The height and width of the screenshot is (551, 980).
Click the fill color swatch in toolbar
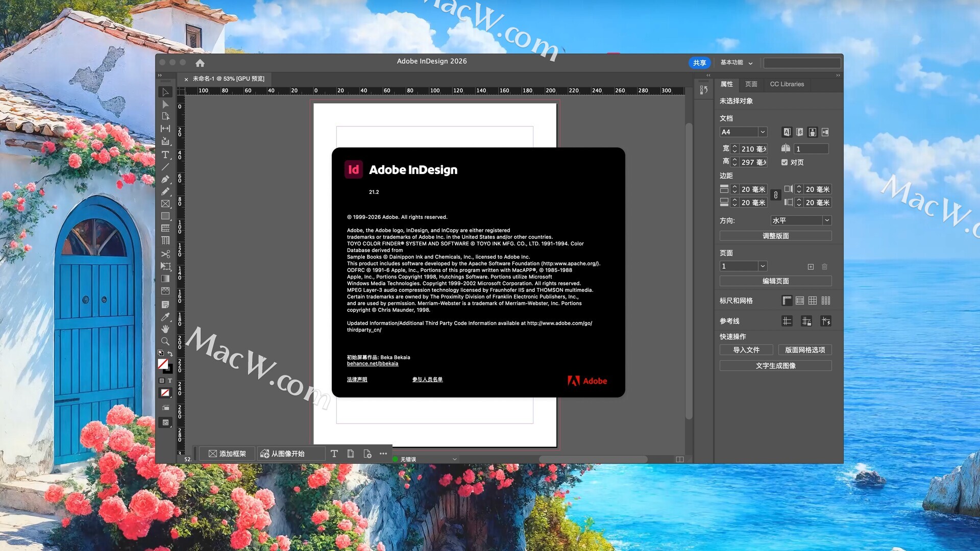point(163,364)
